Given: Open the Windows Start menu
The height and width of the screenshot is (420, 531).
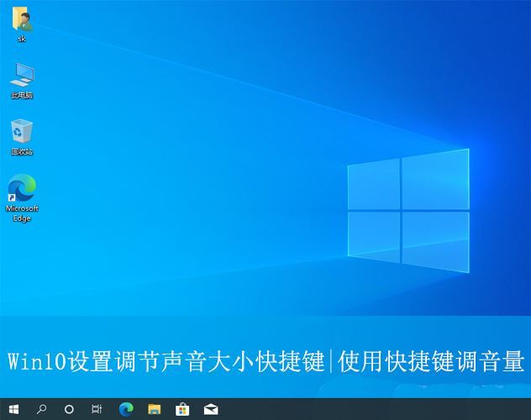Looking at the screenshot, I should click(x=13, y=409).
